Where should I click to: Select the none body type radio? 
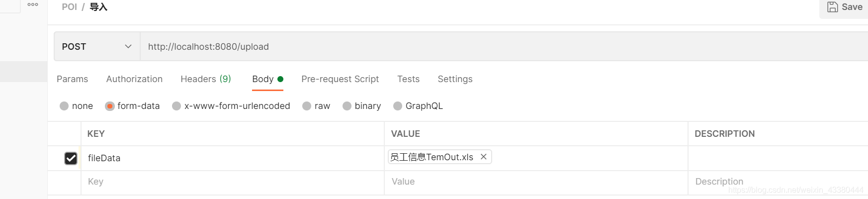click(x=64, y=106)
